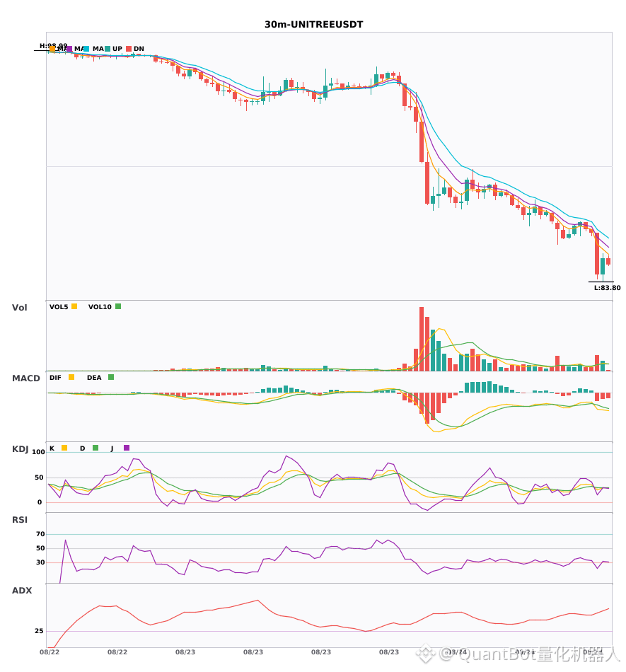Click the 30 level on RSI axis
Viewport: 626px width, 672px height.
[40, 562]
